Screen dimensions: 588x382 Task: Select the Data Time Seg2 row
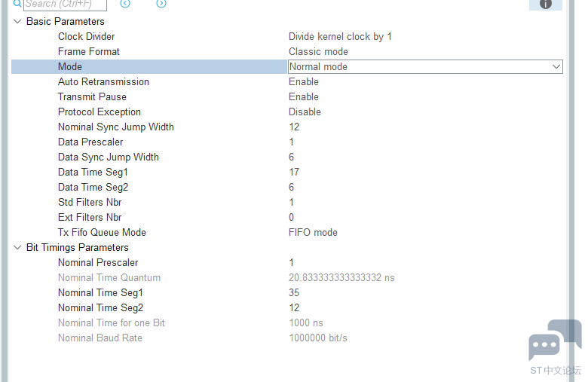[x=287, y=187]
